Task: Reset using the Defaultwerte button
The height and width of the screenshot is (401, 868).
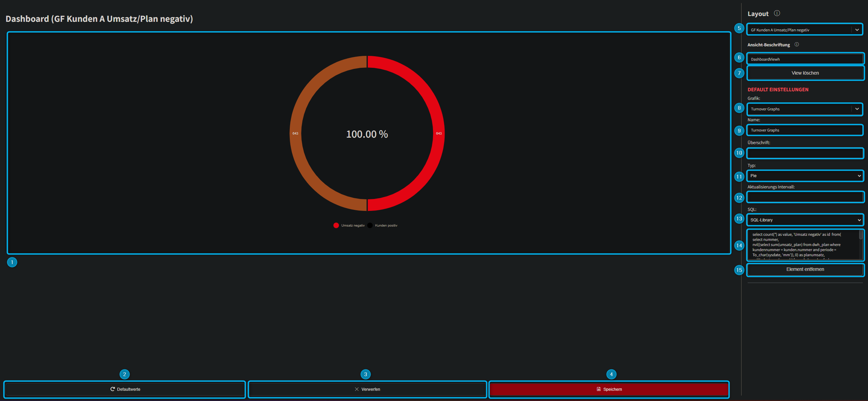Action: (125, 389)
